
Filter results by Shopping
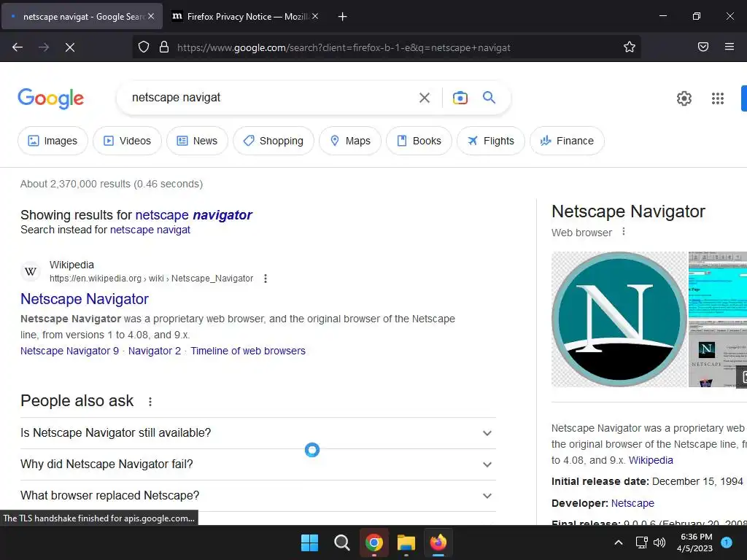pos(274,141)
